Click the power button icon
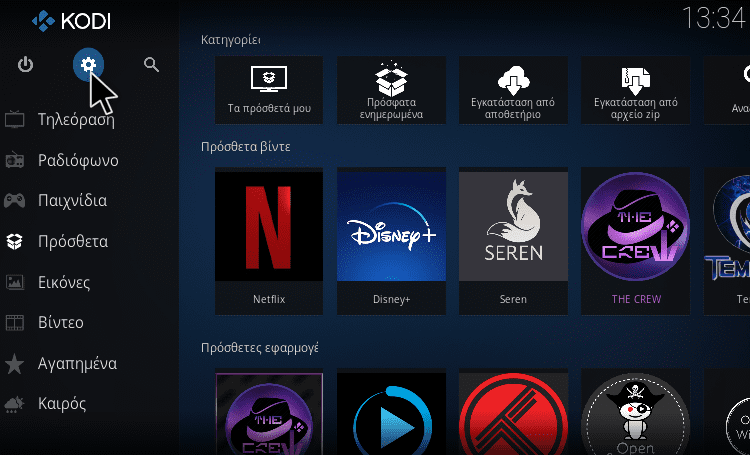 [25, 64]
